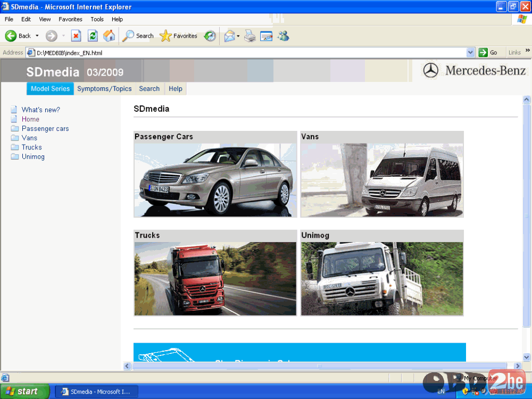Switch to the Symptoms/Topics tab
Image resolution: width=532 pixels, height=399 pixels.
(x=104, y=88)
